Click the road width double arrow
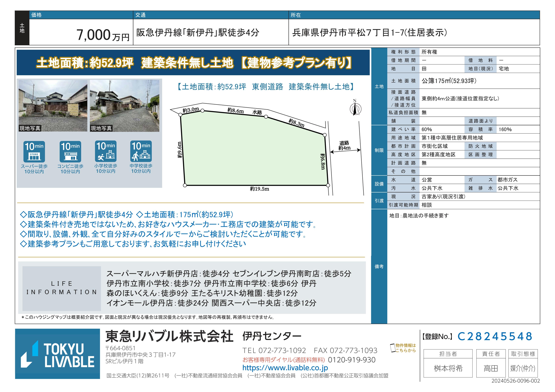Image resolution: width=555 pixels, height=392 pixels. [x=345, y=151]
